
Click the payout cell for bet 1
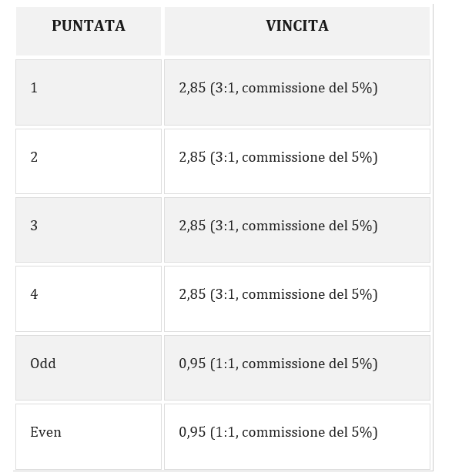[x=297, y=92]
